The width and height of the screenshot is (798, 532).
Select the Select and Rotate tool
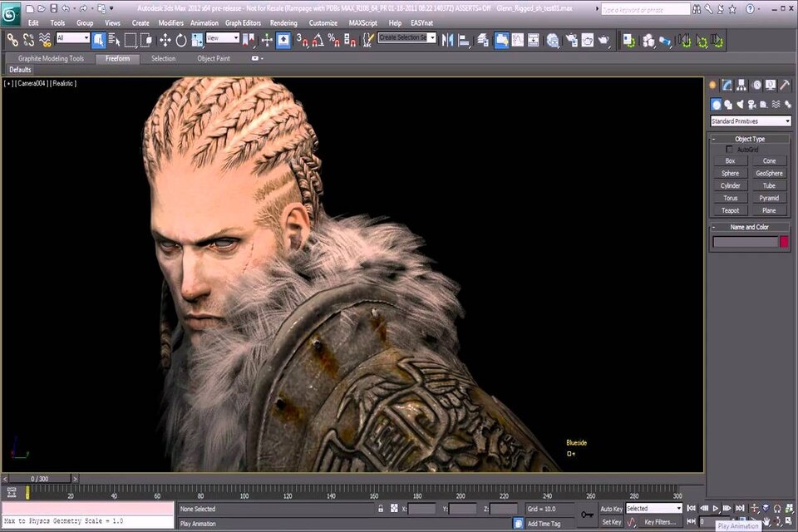click(x=181, y=38)
